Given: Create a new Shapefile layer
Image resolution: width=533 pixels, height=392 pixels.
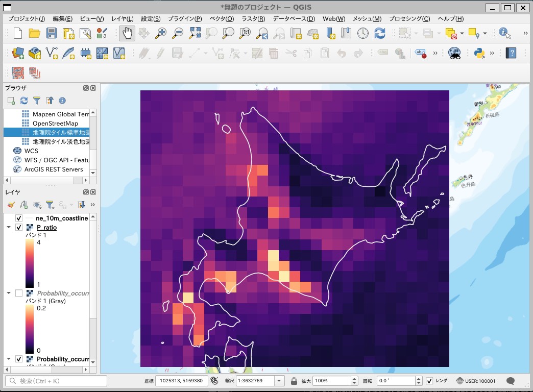Looking at the screenshot, I should (52, 53).
